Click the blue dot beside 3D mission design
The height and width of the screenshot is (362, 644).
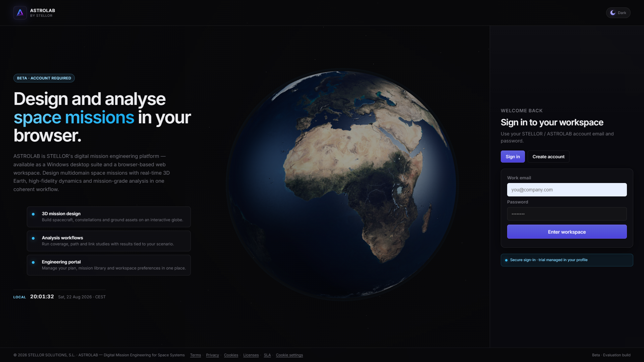(x=33, y=214)
